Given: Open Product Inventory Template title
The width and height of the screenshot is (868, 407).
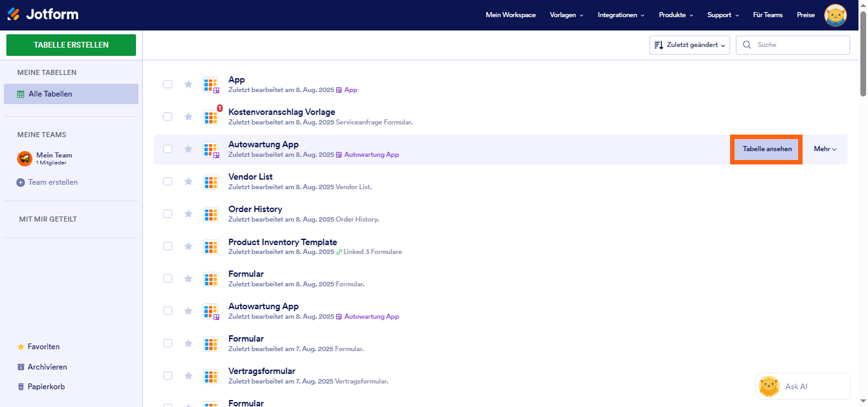Looking at the screenshot, I should pyautogui.click(x=283, y=242).
